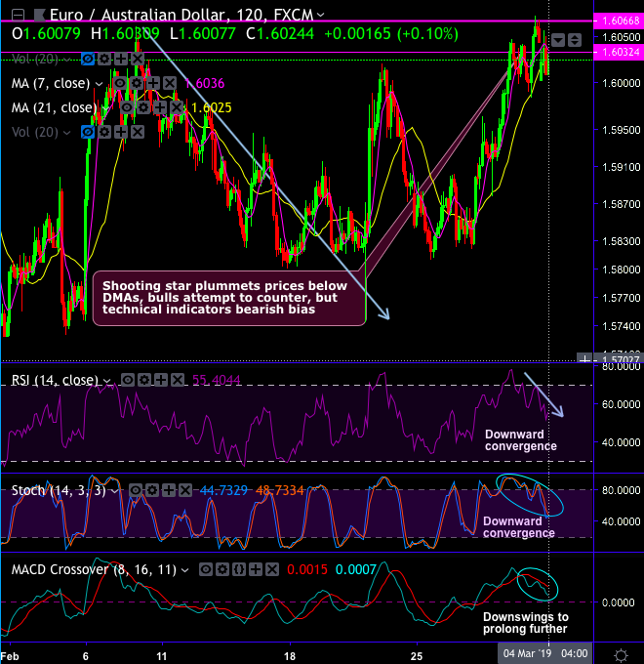Click the plus icon on MA (7, close)
The width and height of the screenshot is (644, 664).
point(153,83)
